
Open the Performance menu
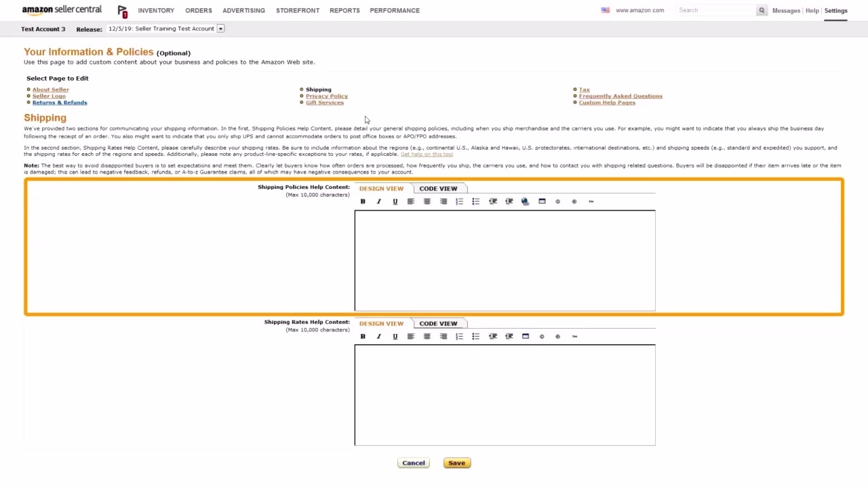(x=395, y=10)
